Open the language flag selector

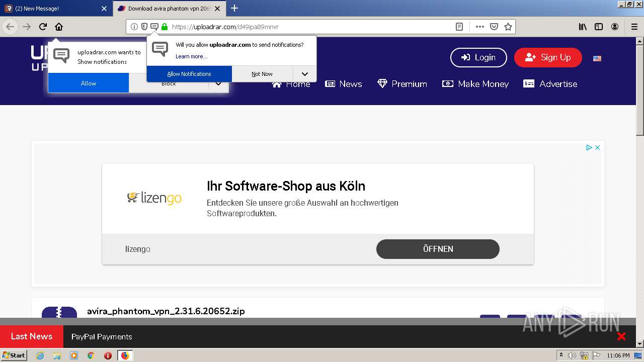point(597,58)
